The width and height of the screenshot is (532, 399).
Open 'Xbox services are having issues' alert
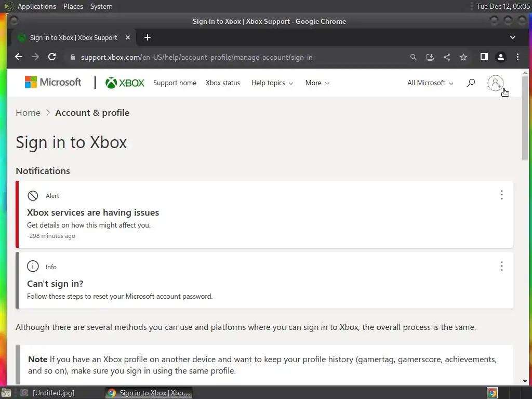click(93, 212)
